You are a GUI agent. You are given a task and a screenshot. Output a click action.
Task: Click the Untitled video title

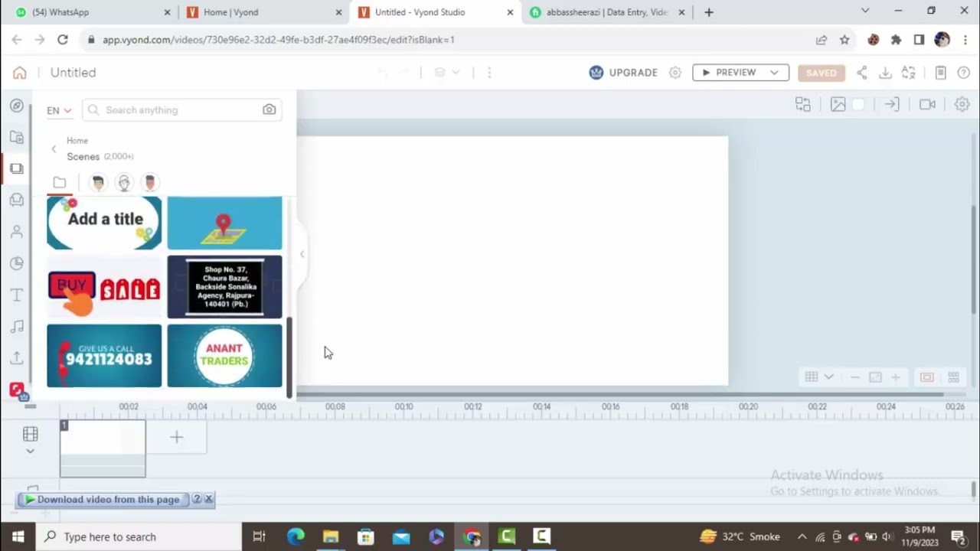coord(73,73)
